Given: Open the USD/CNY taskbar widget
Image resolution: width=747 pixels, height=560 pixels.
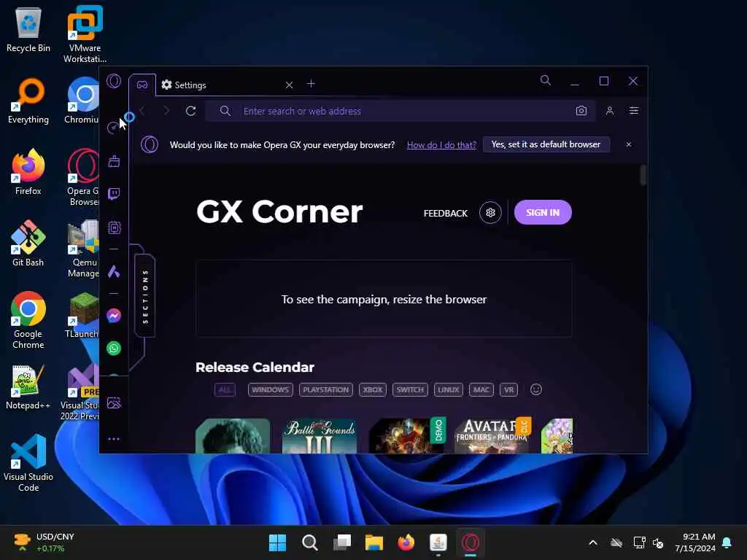Looking at the screenshot, I should click(44, 542).
